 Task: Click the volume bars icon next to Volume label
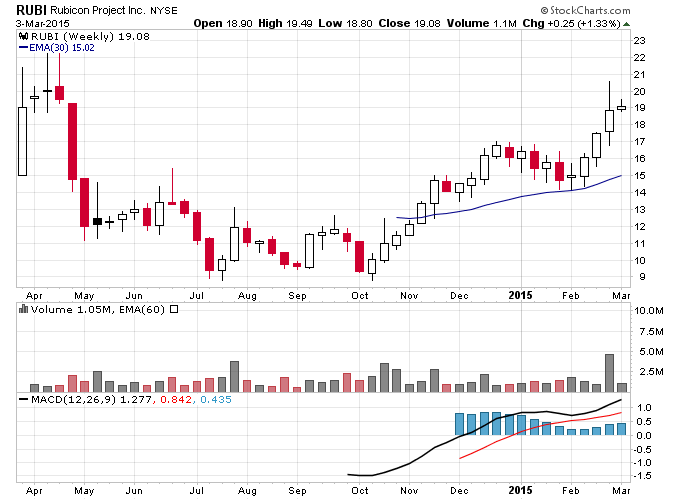(x=23, y=309)
